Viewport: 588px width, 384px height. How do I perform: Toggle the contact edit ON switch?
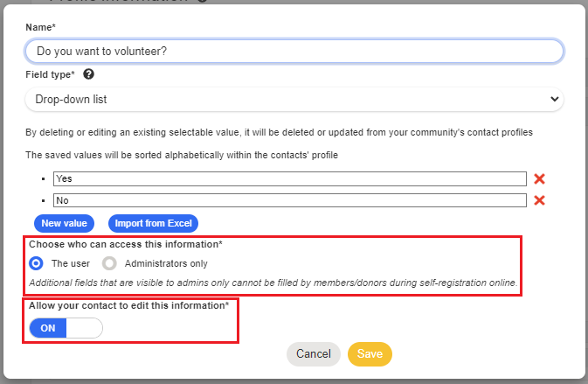[x=66, y=328]
